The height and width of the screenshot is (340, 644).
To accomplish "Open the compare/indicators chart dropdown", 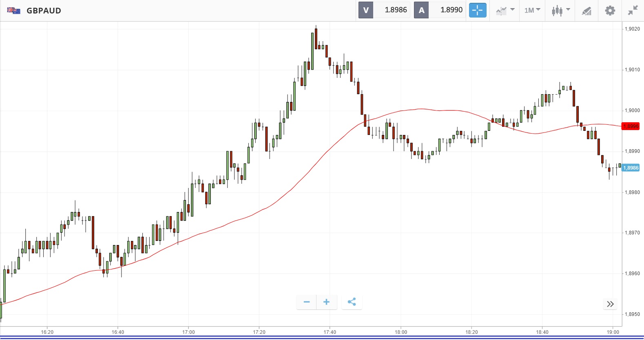I will pyautogui.click(x=505, y=11).
